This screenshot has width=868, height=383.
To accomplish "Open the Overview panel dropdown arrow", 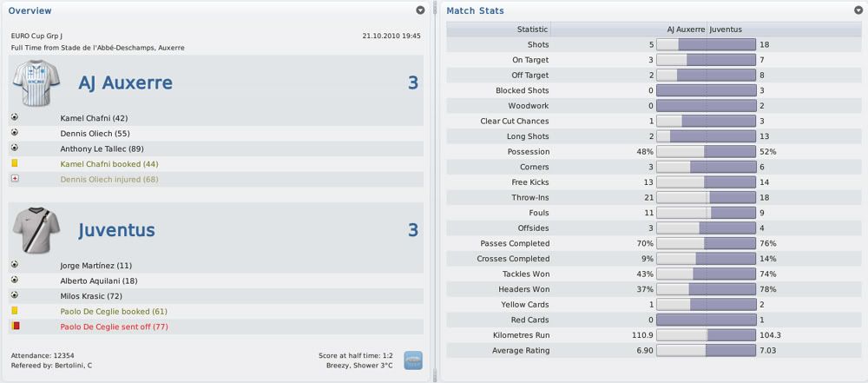I will (420, 10).
